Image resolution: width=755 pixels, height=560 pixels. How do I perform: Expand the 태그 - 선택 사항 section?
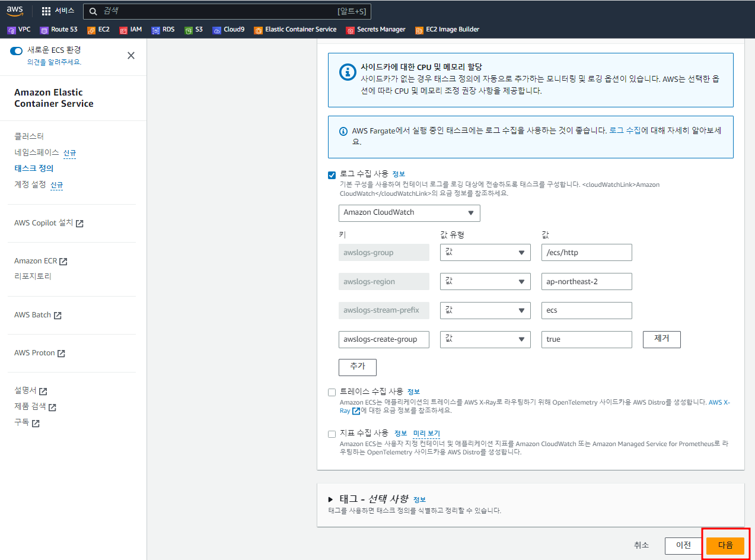[x=331, y=499]
